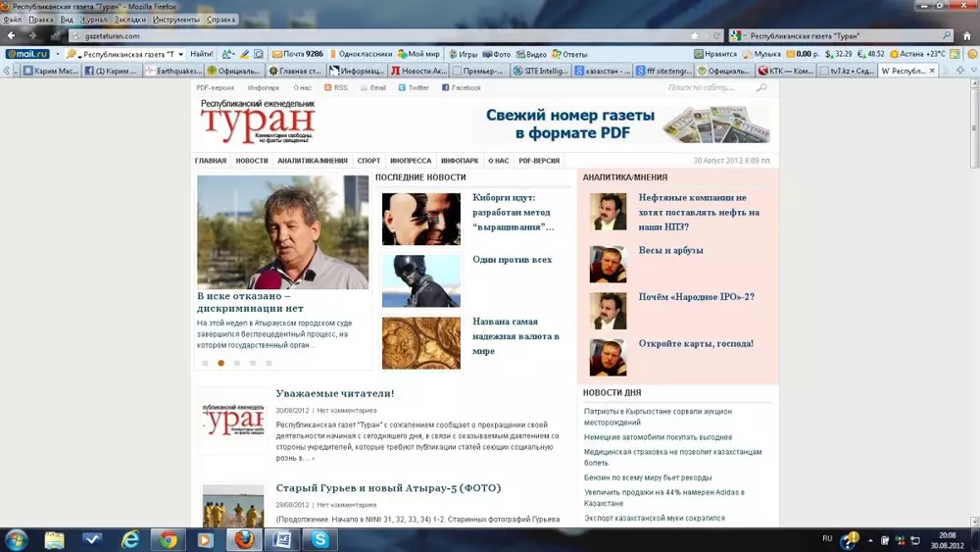Open the АНАЛИТИКА/МНЕНИЯ navigation section
980x552 pixels.
click(x=312, y=161)
